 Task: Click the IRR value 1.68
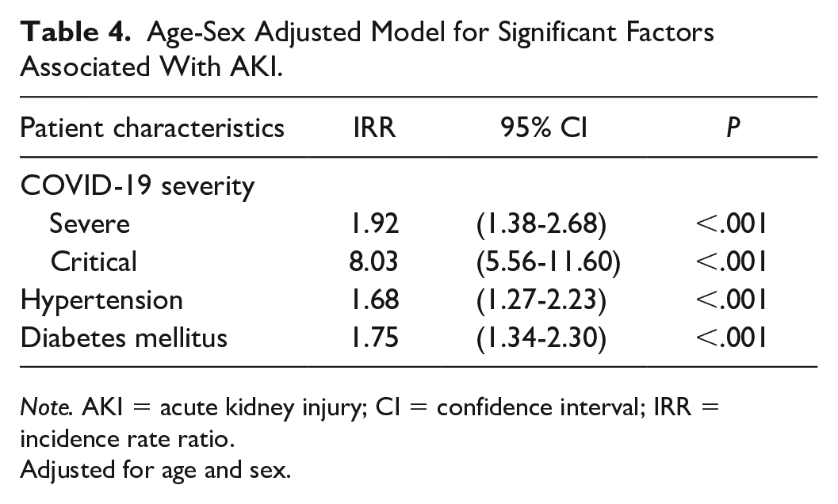click(374, 300)
